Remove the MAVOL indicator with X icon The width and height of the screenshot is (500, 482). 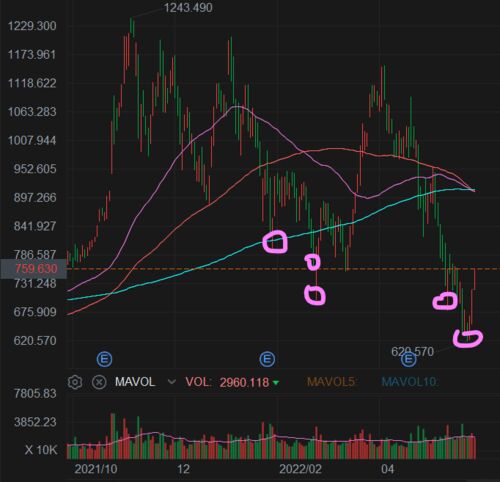pyautogui.click(x=99, y=382)
